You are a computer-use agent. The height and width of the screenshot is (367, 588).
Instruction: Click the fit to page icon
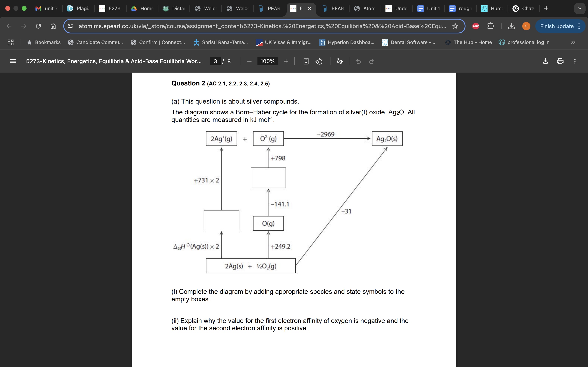tap(306, 61)
